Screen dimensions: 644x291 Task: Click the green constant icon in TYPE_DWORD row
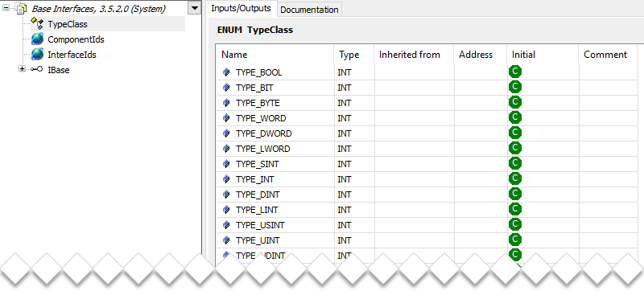[x=515, y=133]
